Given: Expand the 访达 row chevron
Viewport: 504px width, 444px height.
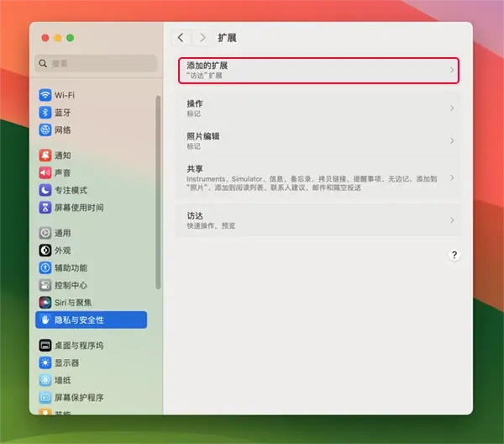Looking at the screenshot, I should tap(452, 220).
